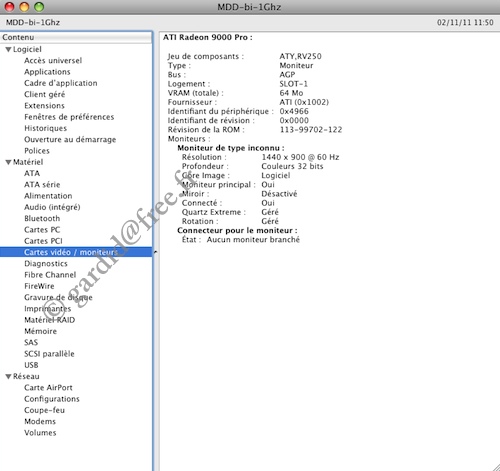Image resolution: width=500 pixels, height=471 pixels.
Task: View the Polices section
Action: (37, 151)
